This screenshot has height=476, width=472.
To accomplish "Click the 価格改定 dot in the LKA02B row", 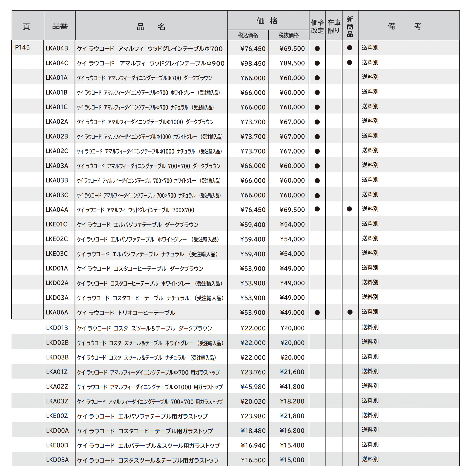I will (x=317, y=137).
